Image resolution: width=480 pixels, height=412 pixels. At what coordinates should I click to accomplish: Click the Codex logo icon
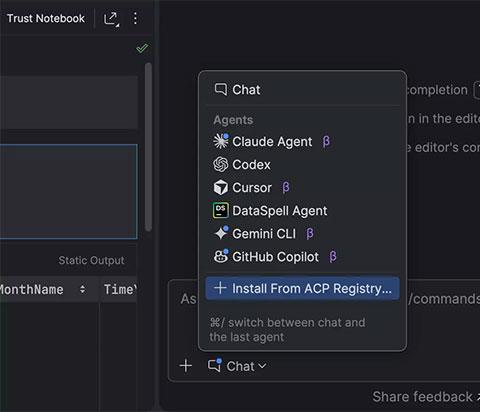221,164
